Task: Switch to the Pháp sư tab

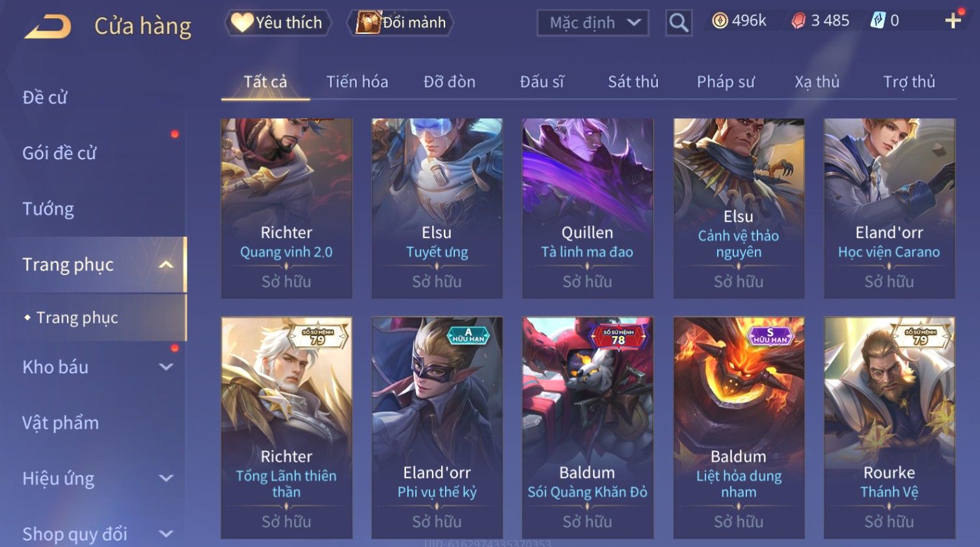Action: click(726, 82)
